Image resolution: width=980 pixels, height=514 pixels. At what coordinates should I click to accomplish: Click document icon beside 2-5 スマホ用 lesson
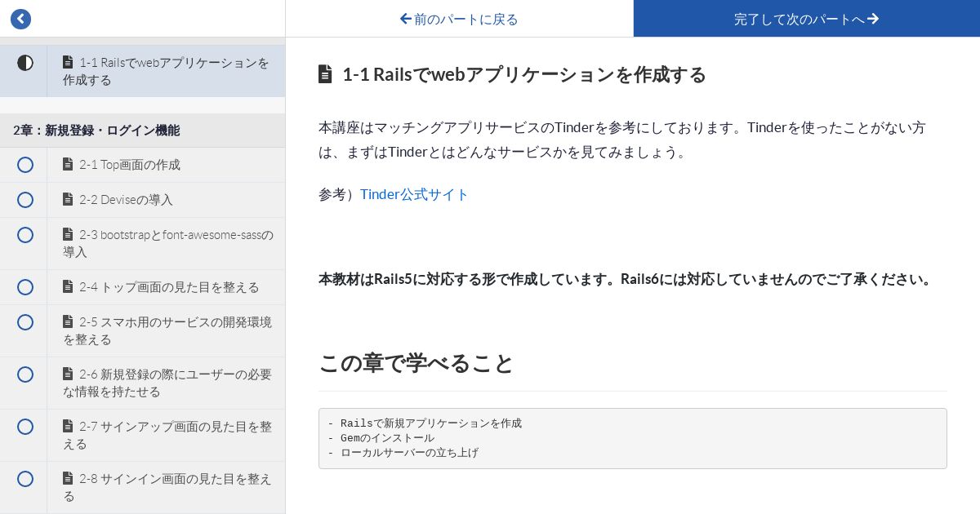coord(68,321)
